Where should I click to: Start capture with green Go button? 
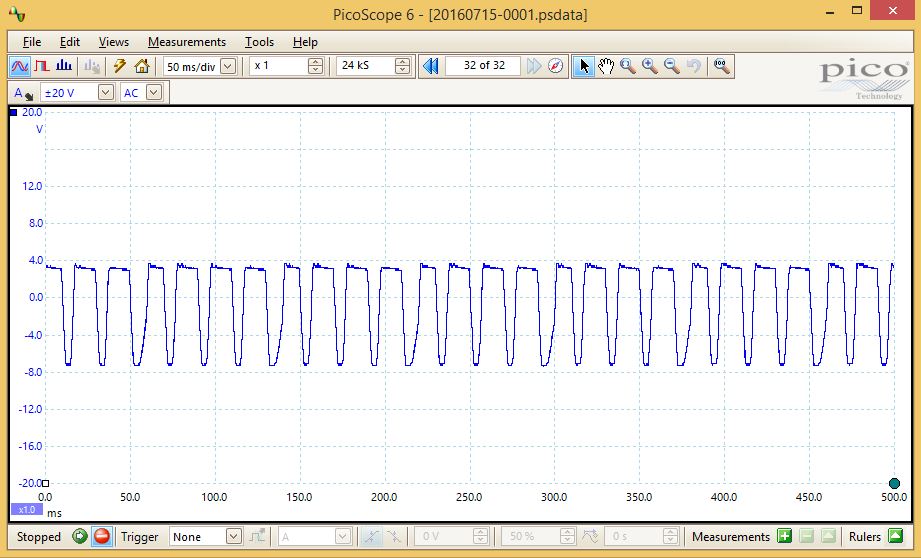tap(80, 537)
